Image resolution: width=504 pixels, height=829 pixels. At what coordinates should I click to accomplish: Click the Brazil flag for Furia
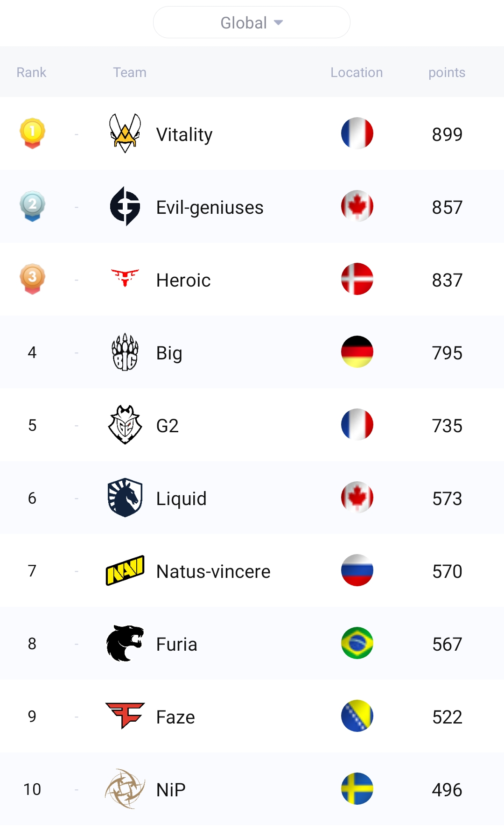357,643
